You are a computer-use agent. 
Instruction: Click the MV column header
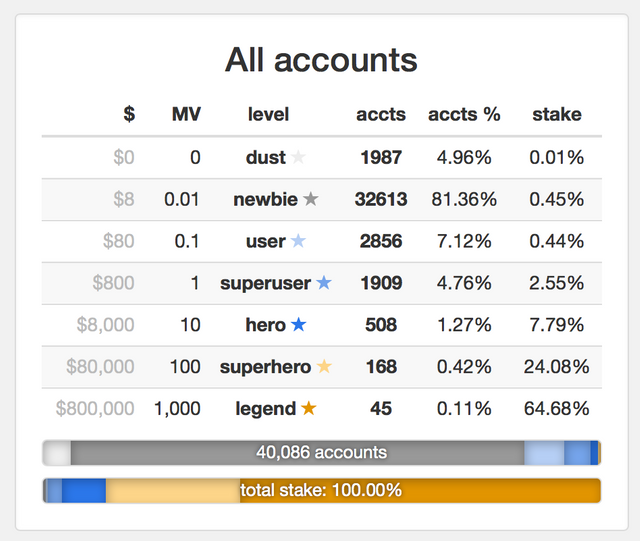tap(186, 114)
